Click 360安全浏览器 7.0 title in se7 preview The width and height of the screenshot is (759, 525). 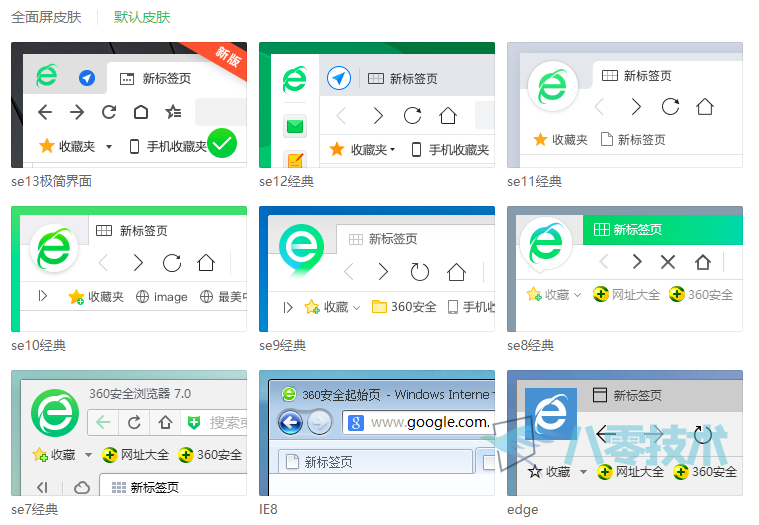click(x=140, y=394)
